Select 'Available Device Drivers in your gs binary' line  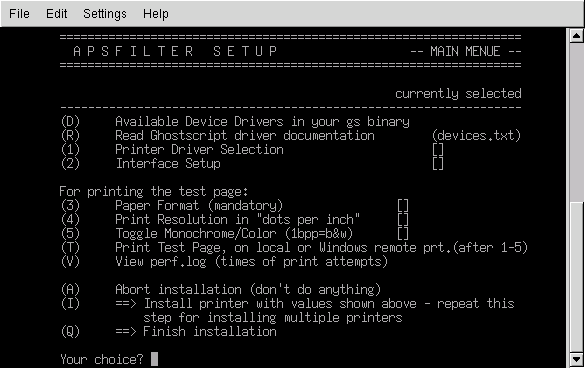click(262, 122)
